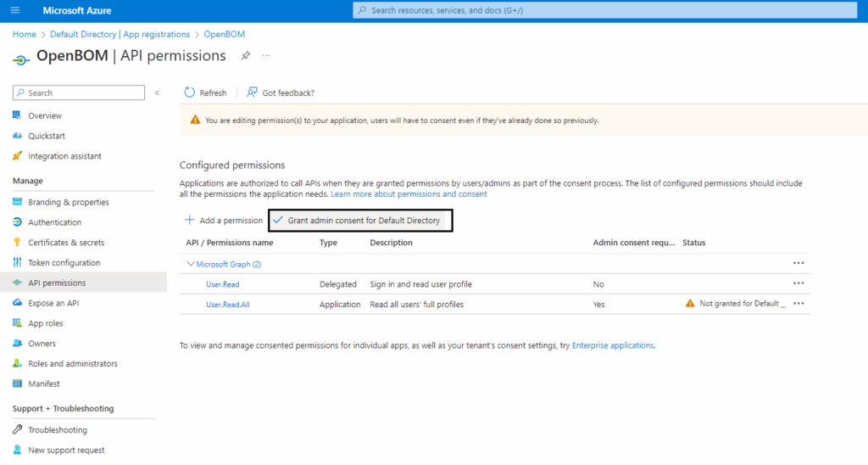Click the Overview sidebar icon
868x465 pixels.
pos(17,115)
